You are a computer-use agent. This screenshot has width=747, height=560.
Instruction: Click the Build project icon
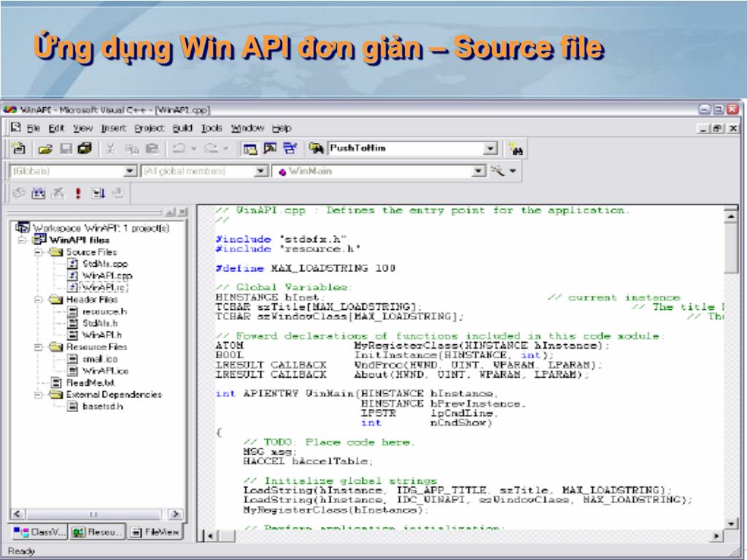point(38,193)
